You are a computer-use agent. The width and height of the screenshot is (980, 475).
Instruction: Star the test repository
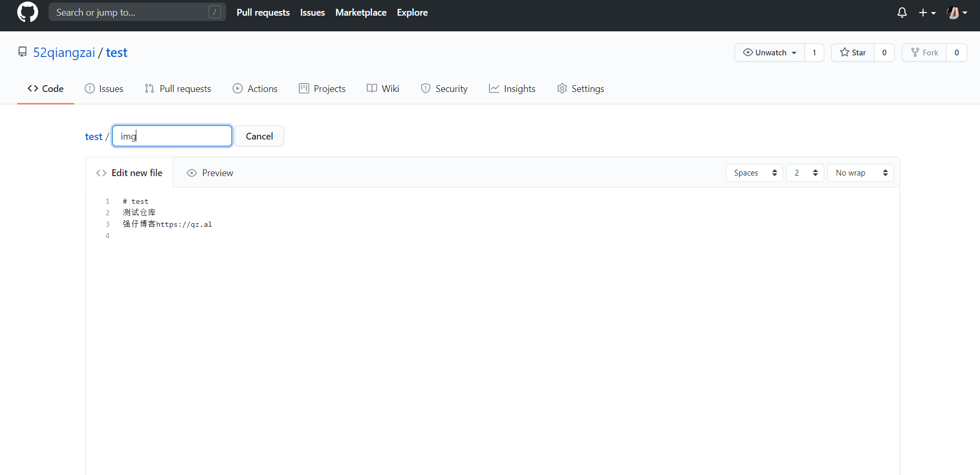coord(853,52)
